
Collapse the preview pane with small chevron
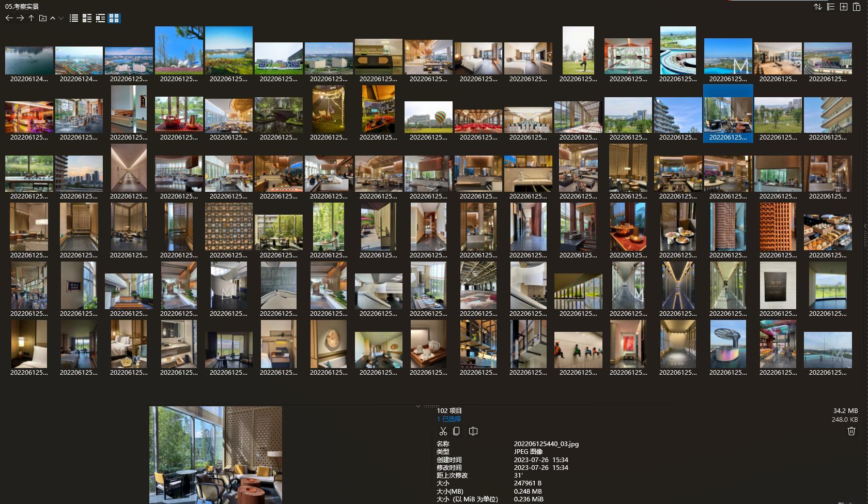pos(418,406)
